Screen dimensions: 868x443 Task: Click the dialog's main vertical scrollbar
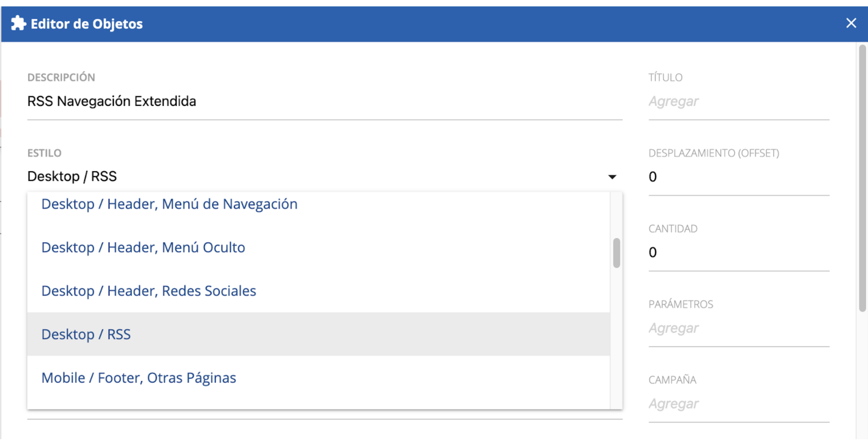[862, 178]
